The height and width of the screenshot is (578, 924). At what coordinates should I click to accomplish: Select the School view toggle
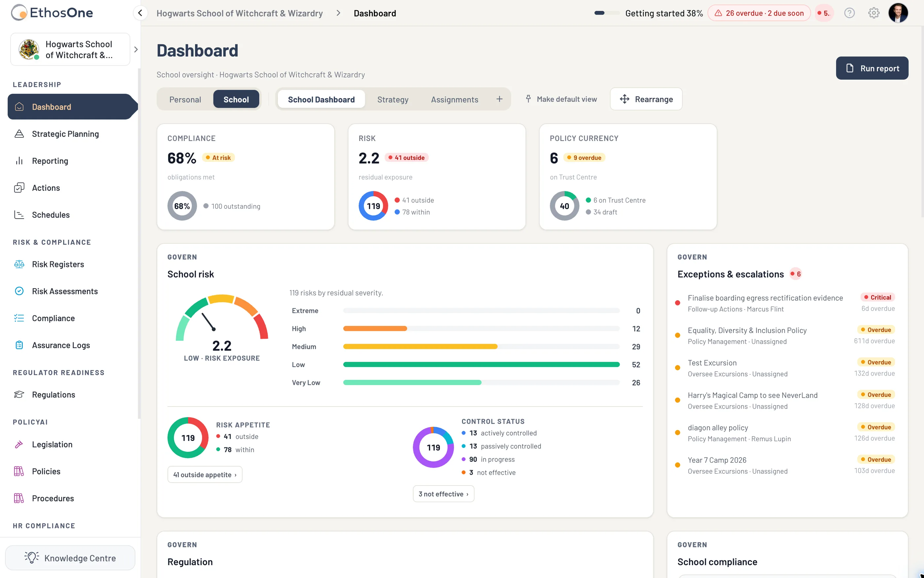tap(236, 99)
